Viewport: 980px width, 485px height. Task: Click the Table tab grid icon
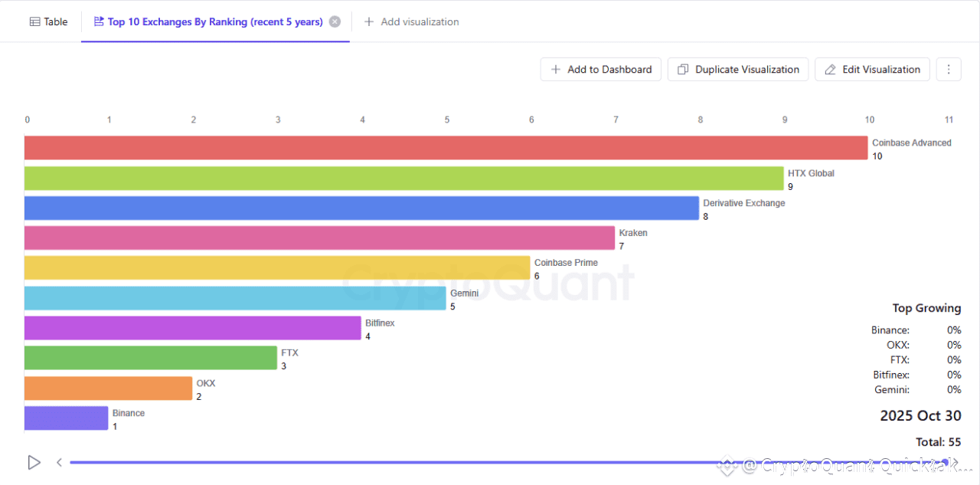pos(35,21)
